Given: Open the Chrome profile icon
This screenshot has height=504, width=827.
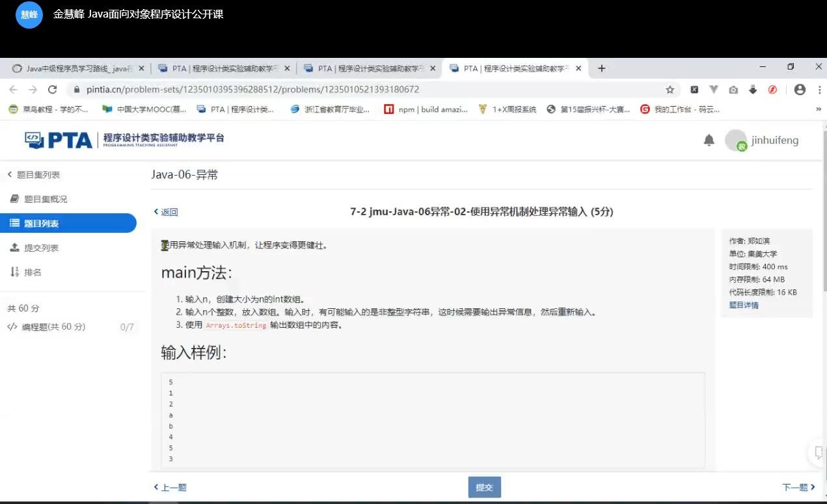Looking at the screenshot, I should coord(800,90).
